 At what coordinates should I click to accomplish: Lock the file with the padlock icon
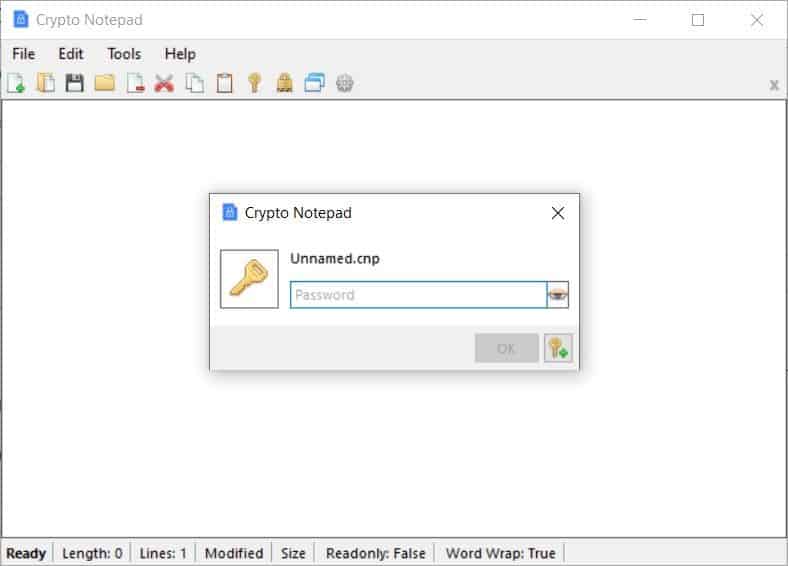coord(284,83)
